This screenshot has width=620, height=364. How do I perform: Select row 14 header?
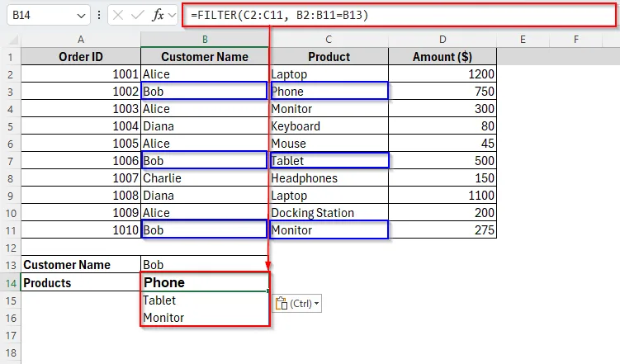(x=10, y=283)
